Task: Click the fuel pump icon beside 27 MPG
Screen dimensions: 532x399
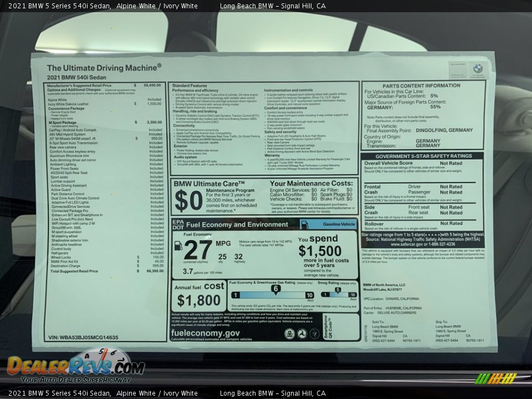Action: point(178,245)
